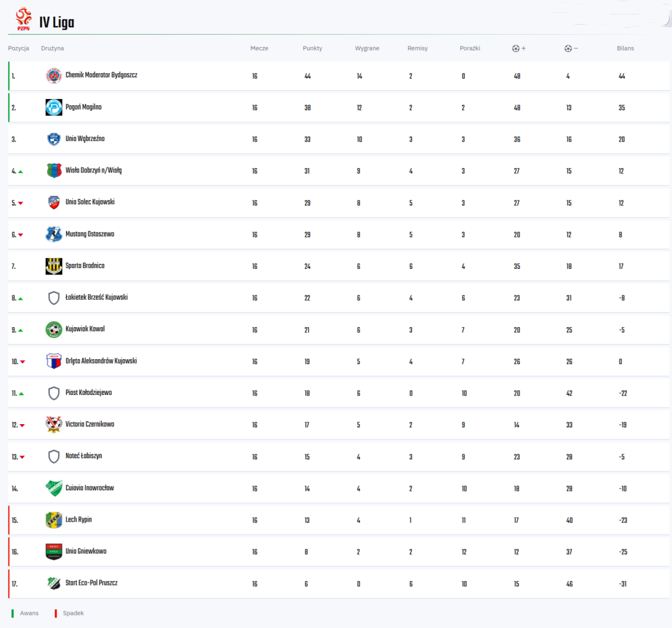
Task: Click the PZPN logo icon
Action: (x=24, y=19)
